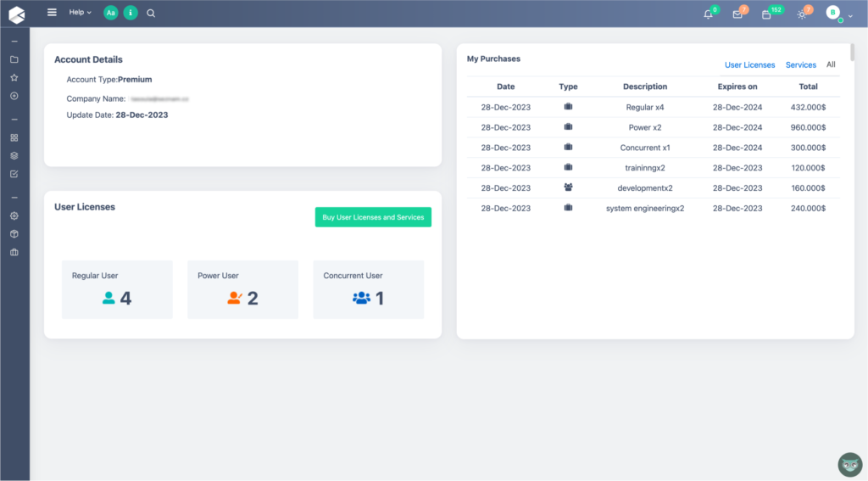Image resolution: width=868 pixels, height=481 pixels.
Task: Open the calendar icon with 152 badge
Action: (x=766, y=14)
